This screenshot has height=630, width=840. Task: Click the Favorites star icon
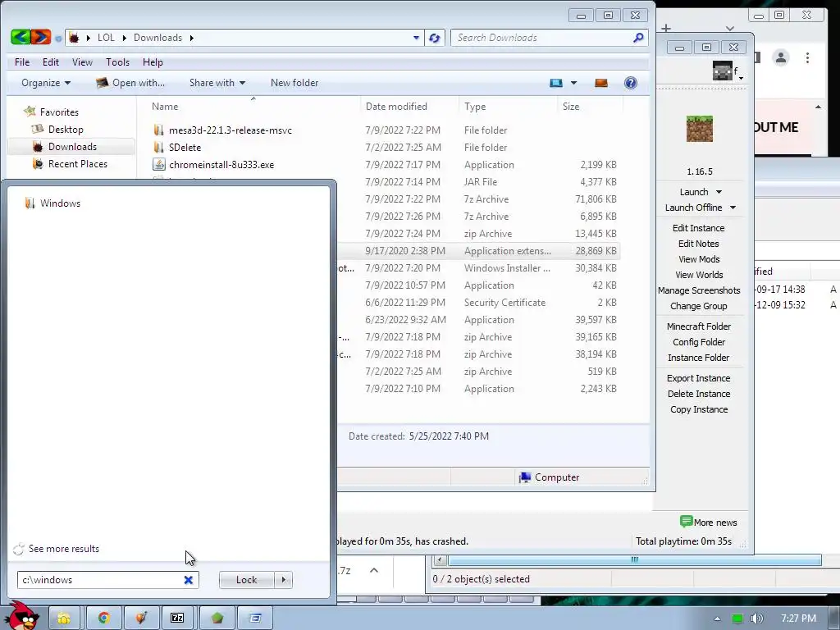click(x=30, y=112)
